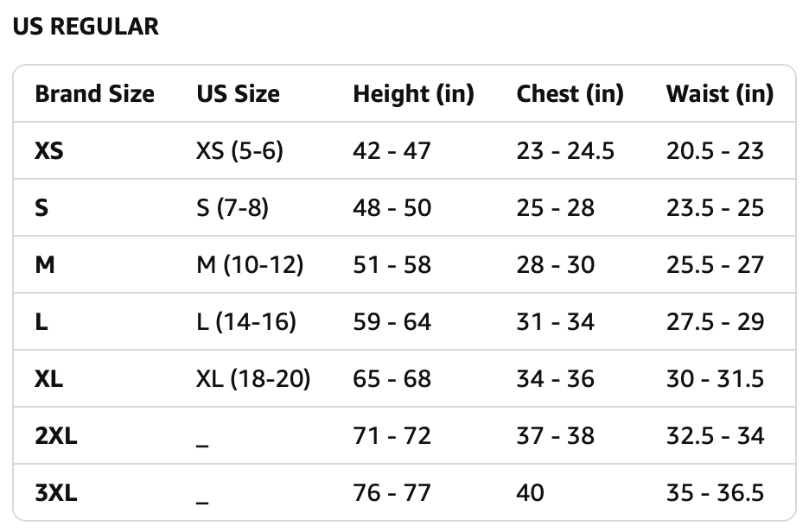Click the M (10-12) US size cell
The width and height of the screenshot is (809, 532).
251,265
